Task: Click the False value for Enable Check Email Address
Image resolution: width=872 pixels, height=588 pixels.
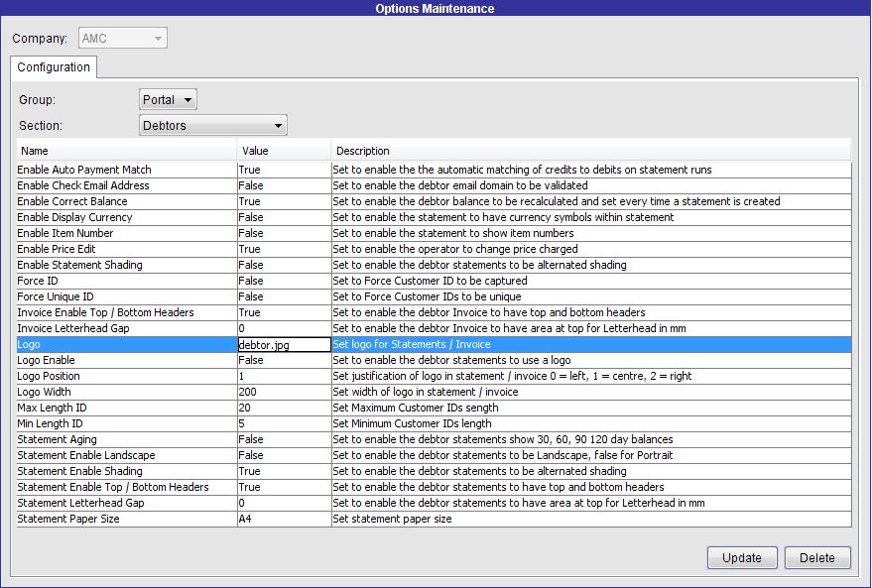Action: point(251,185)
